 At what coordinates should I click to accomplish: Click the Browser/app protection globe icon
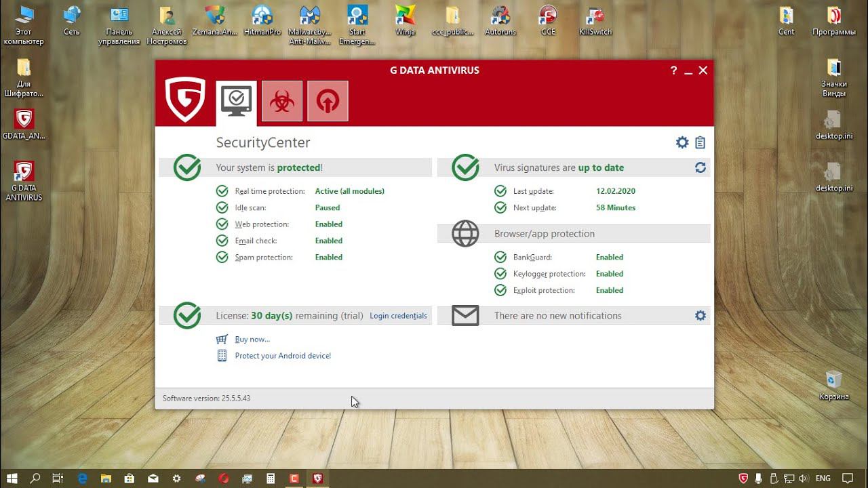[x=465, y=234]
